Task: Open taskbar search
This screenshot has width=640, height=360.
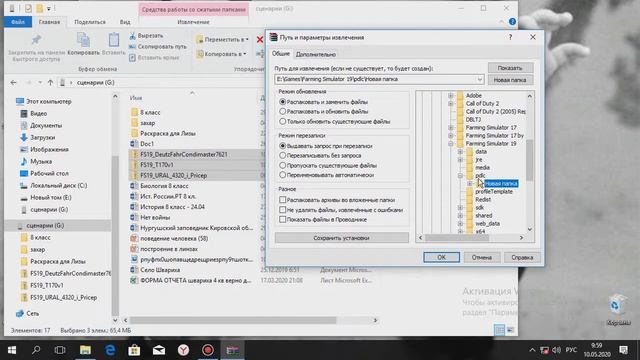Action: pyautogui.click(x=36, y=350)
